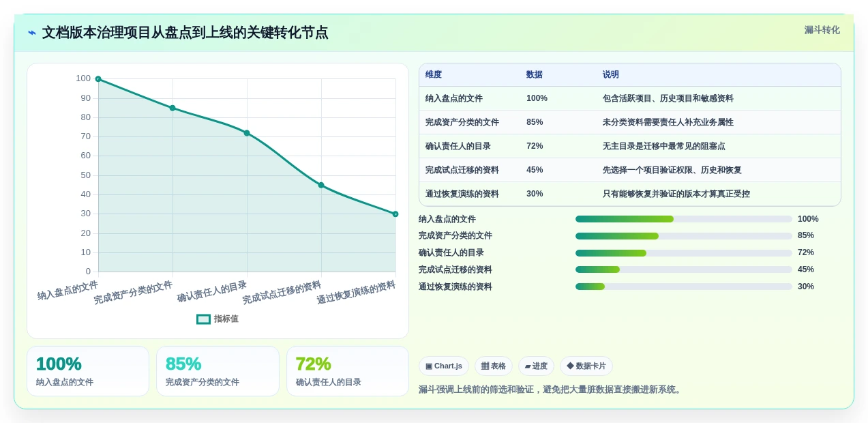Click the 漏斗转化 tag in header
868x423 pixels.
click(x=822, y=30)
